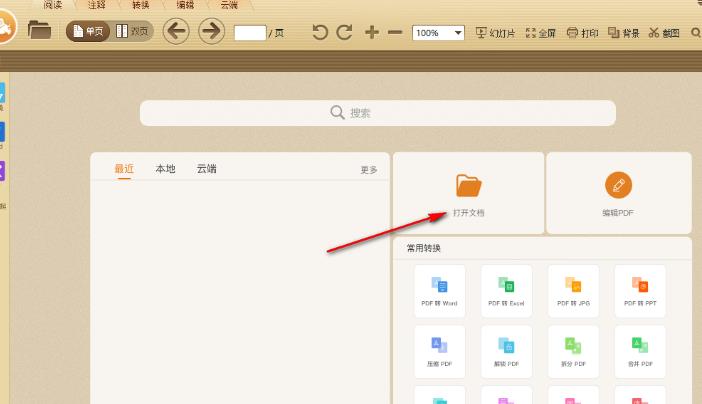Click the 编辑PDF pencil icon
Viewport: 702px width, 404px height.
click(x=618, y=185)
